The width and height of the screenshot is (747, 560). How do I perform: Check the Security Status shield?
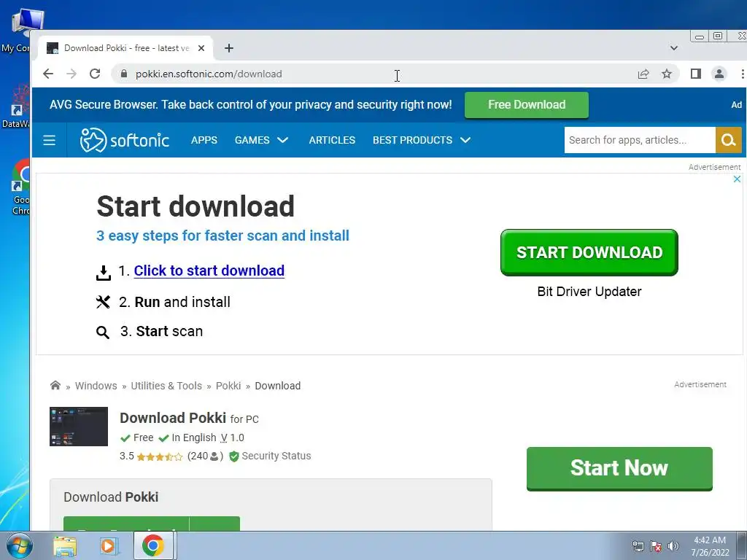coord(234,456)
